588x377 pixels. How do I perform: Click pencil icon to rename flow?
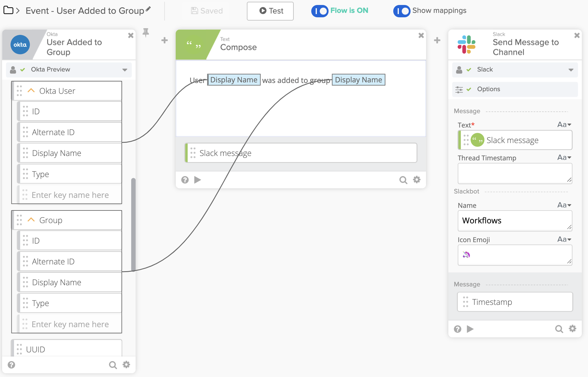pos(148,9)
